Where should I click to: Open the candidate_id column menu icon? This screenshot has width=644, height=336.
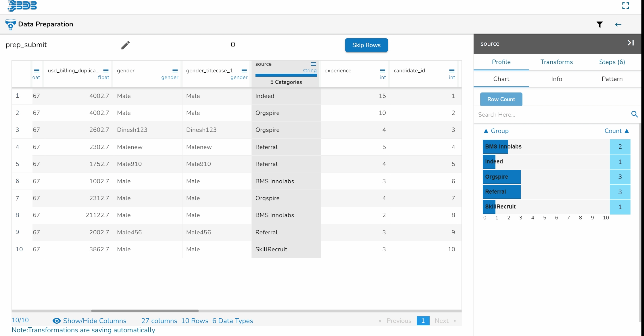click(x=452, y=71)
